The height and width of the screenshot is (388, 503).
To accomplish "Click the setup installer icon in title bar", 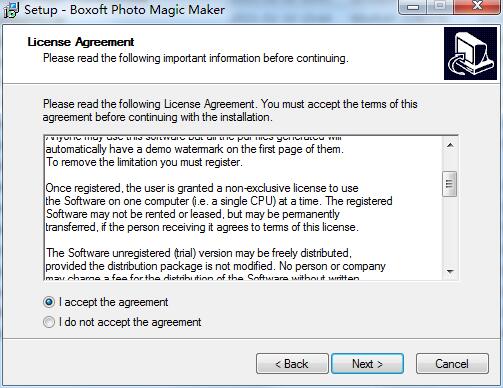I will point(11,10).
